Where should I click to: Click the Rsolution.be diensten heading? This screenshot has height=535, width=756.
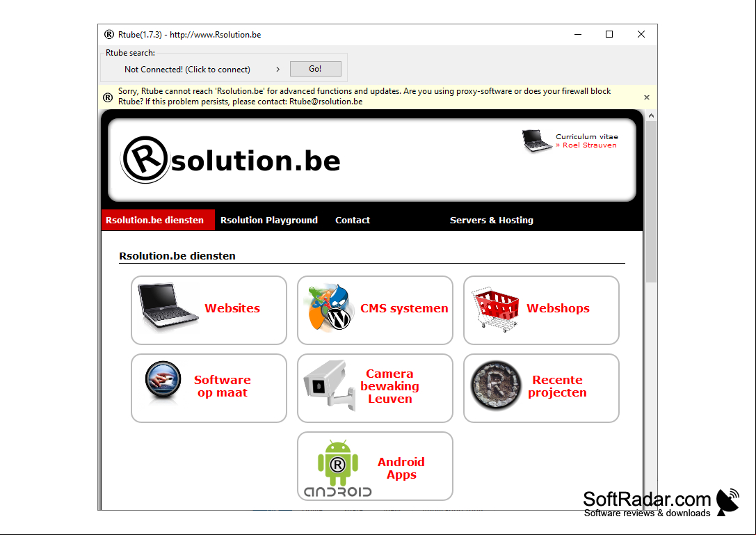pos(177,256)
